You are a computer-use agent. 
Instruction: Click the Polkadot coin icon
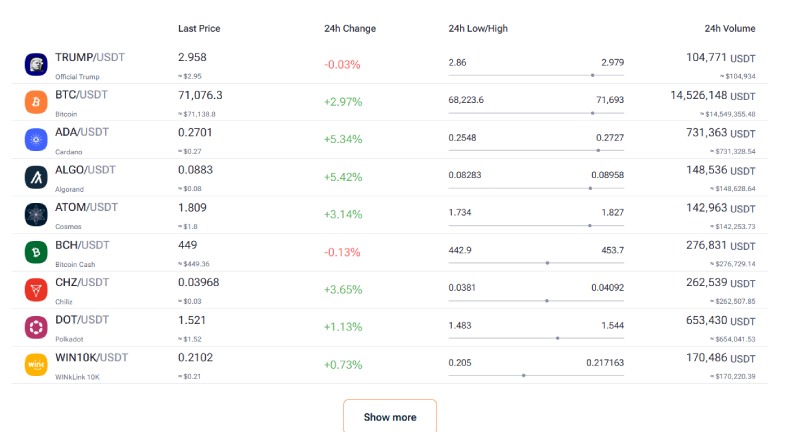tap(36, 327)
